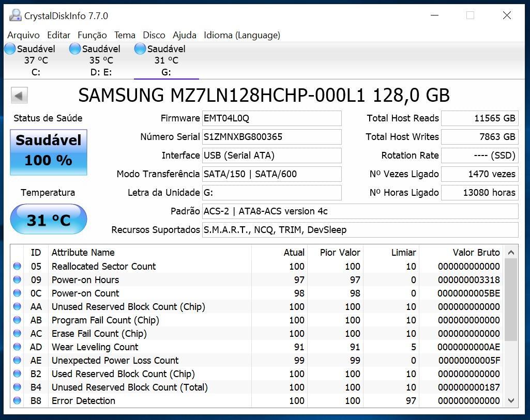Click status dot of Erase Fail Count (Chip)
The image size is (530, 420).
17,334
